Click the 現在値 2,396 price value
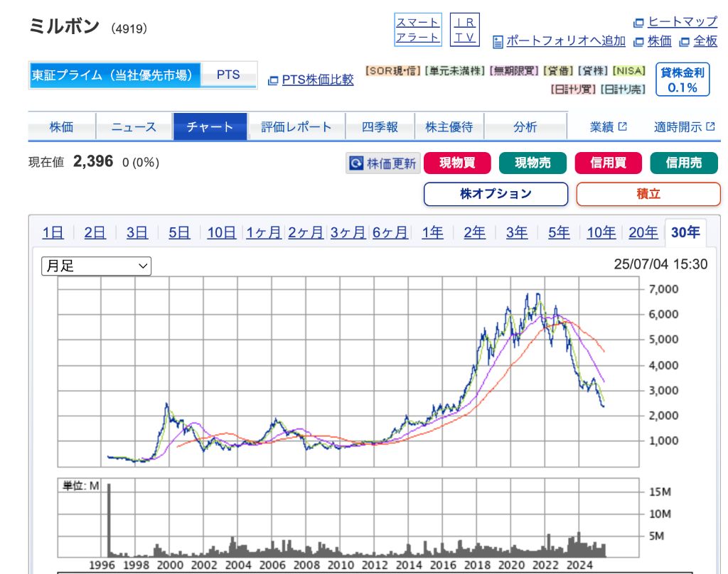 click(x=93, y=161)
